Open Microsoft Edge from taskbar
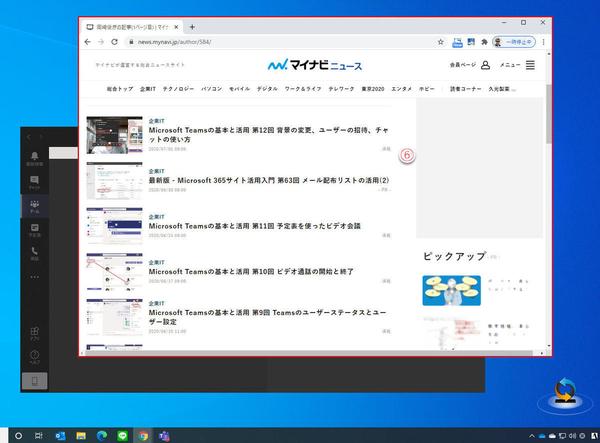This screenshot has height=443, width=600. pos(102,436)
